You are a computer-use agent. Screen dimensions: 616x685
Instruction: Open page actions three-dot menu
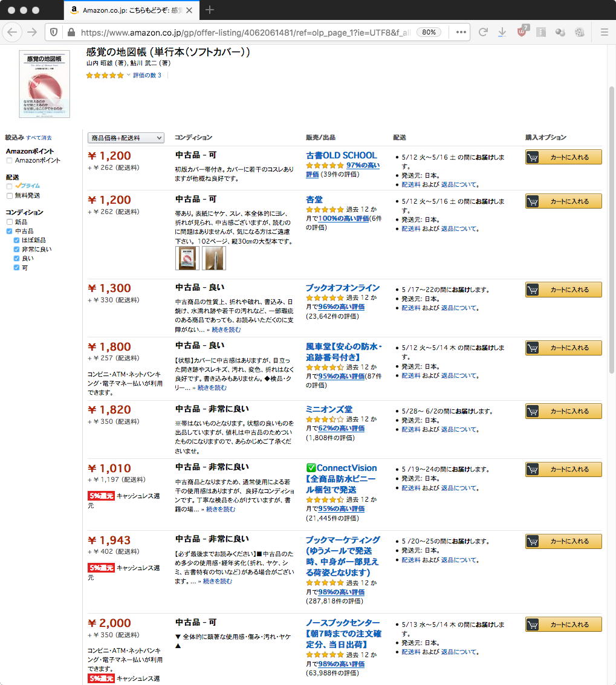461,32
